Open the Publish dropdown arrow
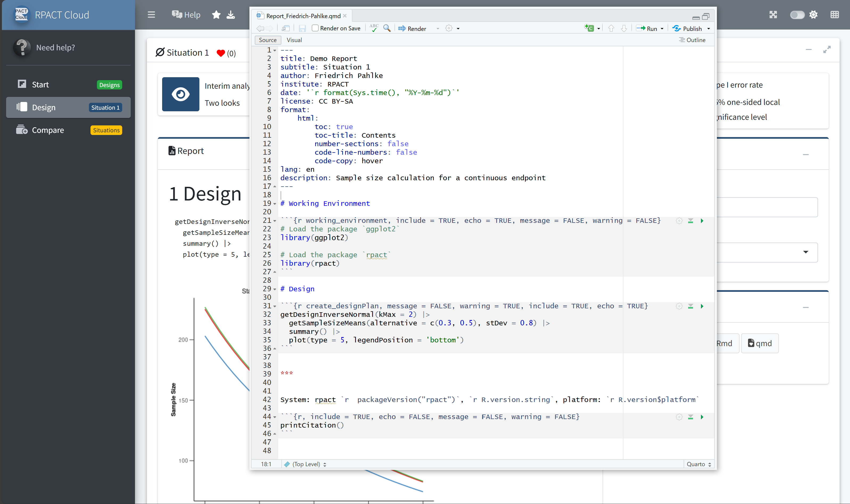The width and height of the screenshot is (850, 504). point(709,28)
